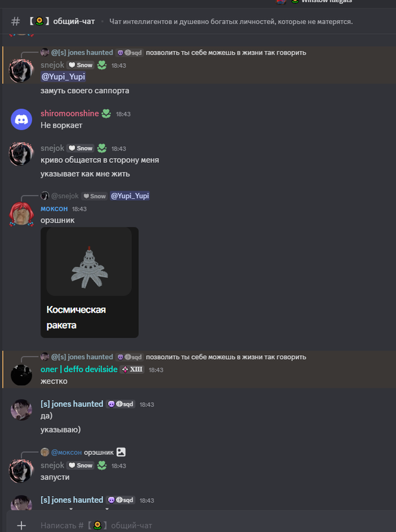Click the Snow tag badge beside snejok at криво общается
396x532 pixels.
(80, 148)
